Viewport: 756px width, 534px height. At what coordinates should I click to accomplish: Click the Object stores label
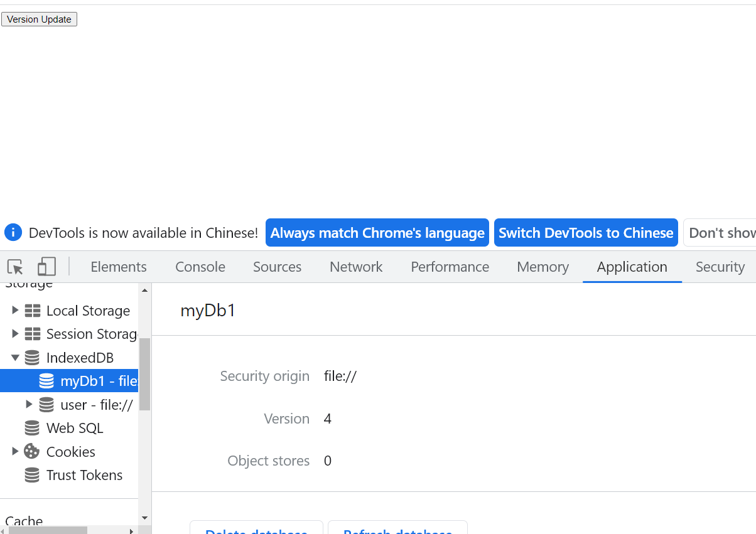click(269, 461)
